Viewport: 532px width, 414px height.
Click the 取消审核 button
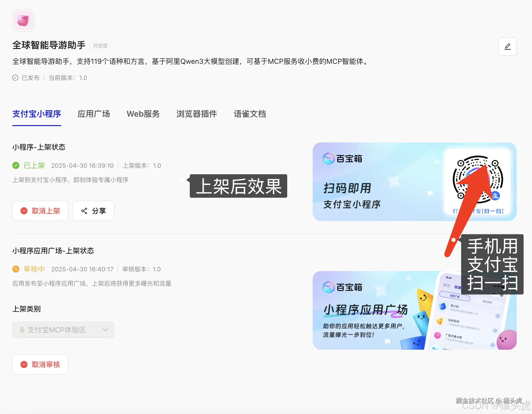click(40, 364)
